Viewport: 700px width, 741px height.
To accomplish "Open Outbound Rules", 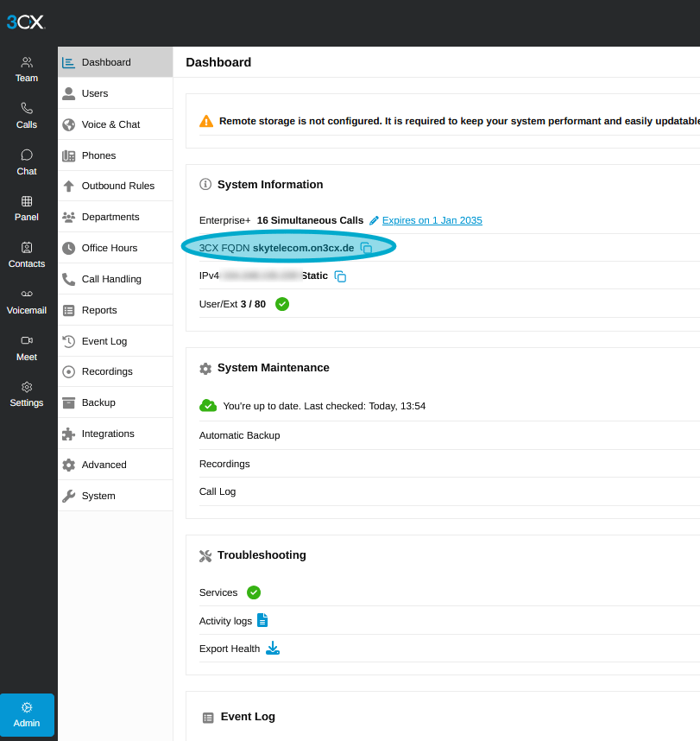I will pos(116,186).
